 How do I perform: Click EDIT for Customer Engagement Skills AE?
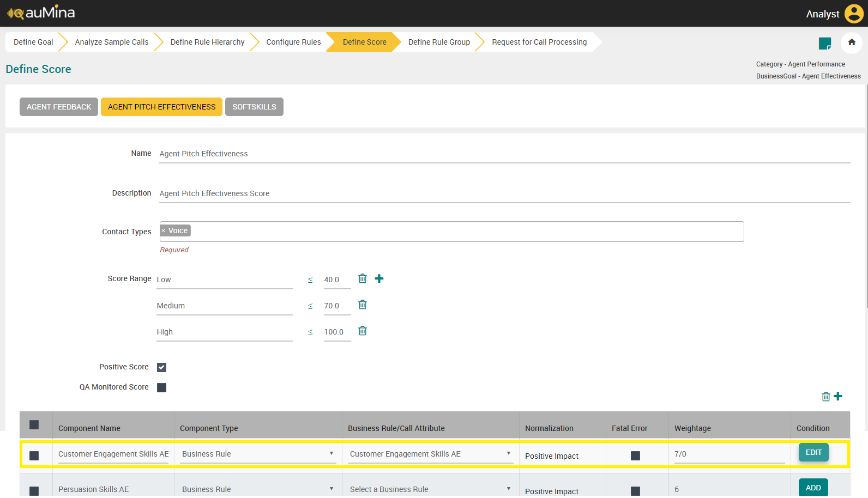813,452
